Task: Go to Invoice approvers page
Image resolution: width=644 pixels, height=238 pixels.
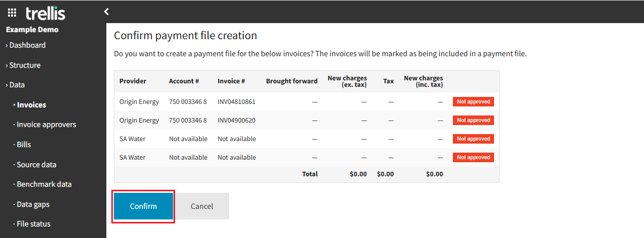Action: click(x=46, y=125)
